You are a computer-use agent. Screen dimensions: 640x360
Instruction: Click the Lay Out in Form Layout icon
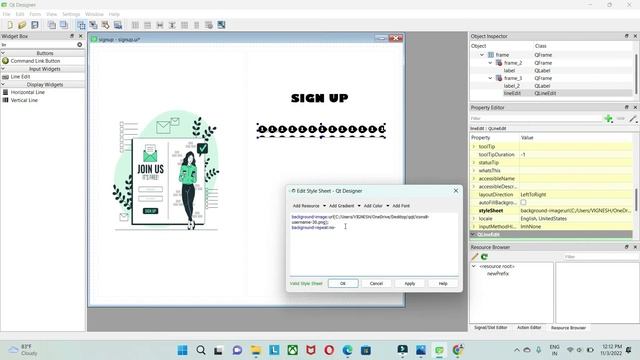pyautogui.click(x=197, y=25)
